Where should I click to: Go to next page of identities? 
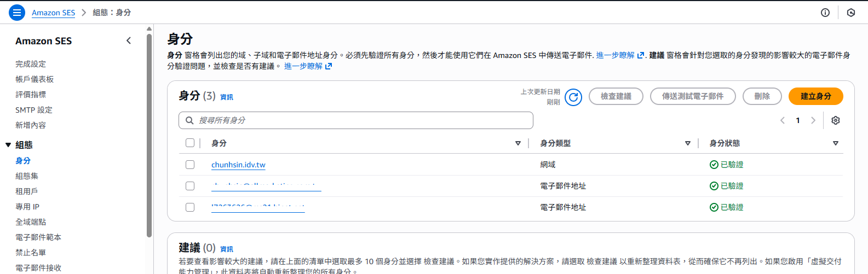pyautogui.click(x=813, y=120)
